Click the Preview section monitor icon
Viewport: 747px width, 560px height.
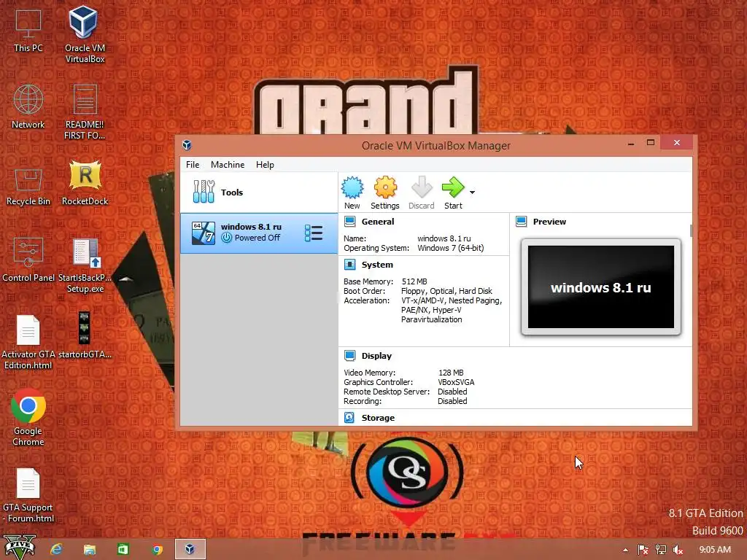[x=521, y=222]
